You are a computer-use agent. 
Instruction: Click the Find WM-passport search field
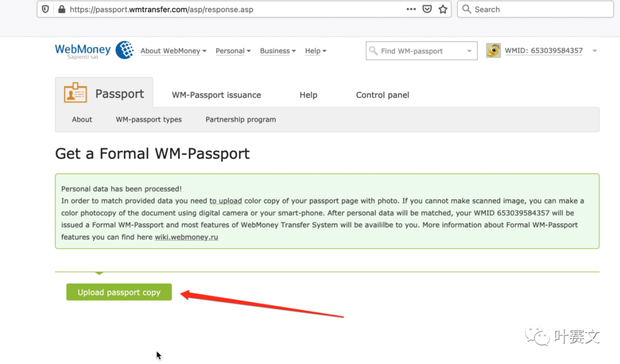point(416,51)
